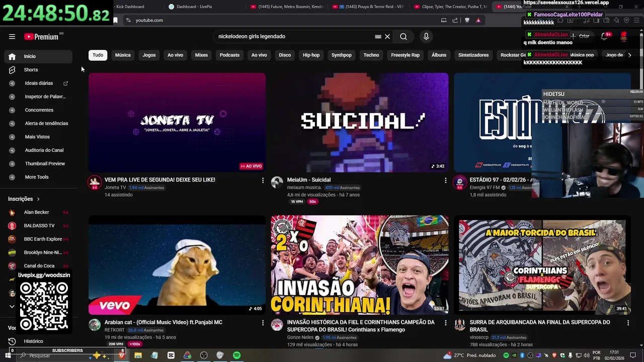This screenshot has height=362, width=644.
Task: Open Auditoria do Canal
Action: point(38,150)
